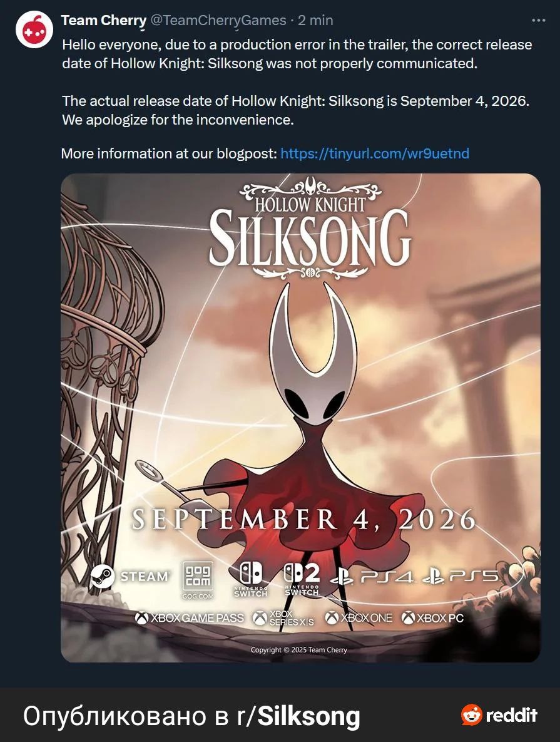
Task: Click the Xbox Series X|S logo
Action: tap(283, 618)
